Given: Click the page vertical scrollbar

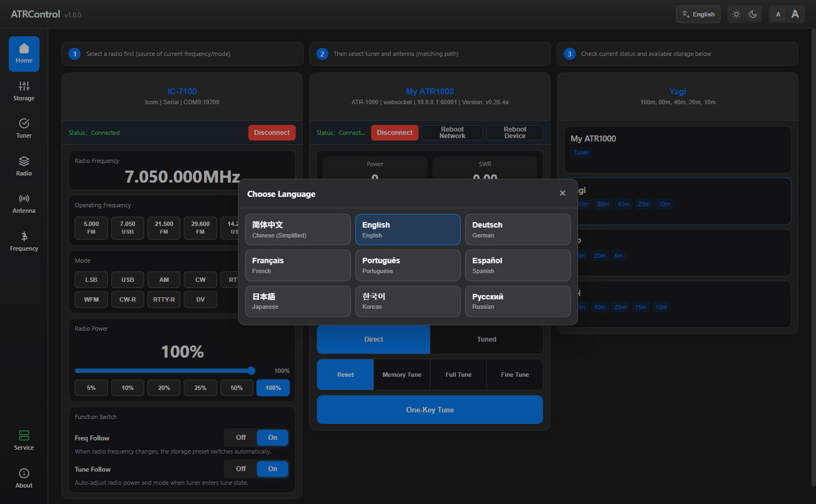Looking at the screenshot, I should [x=813, y=258].
